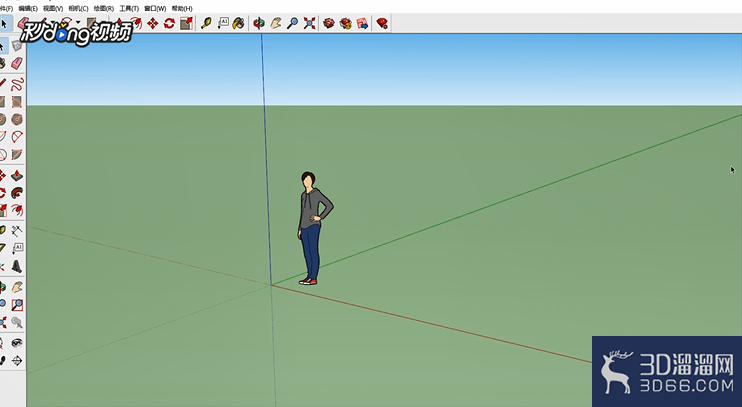The image size is (742, 407).
Task: Choose the Freehand squiggle tool
Action: [17, 84]
